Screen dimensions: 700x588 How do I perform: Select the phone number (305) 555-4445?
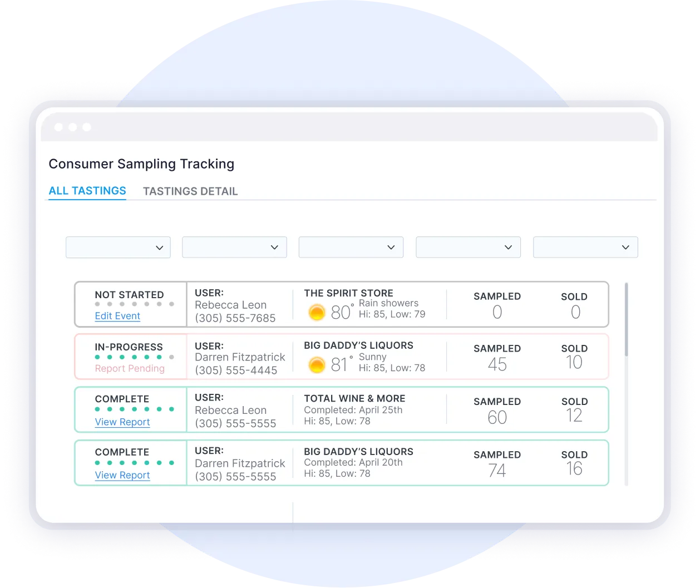click(x=236, y=371)
